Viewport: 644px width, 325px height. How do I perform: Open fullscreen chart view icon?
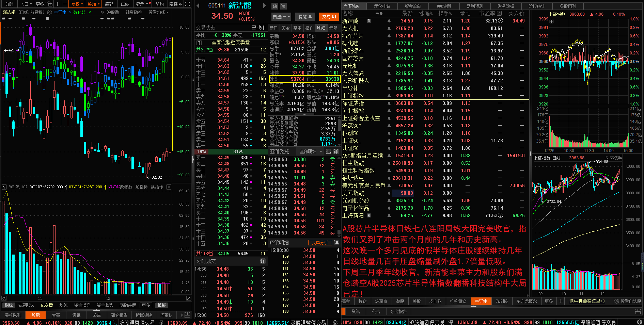(187, 4)
